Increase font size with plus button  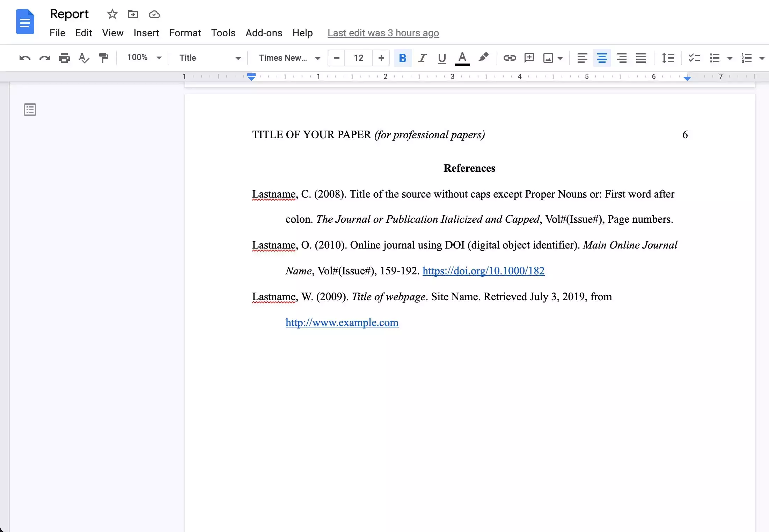coord(381,58)
